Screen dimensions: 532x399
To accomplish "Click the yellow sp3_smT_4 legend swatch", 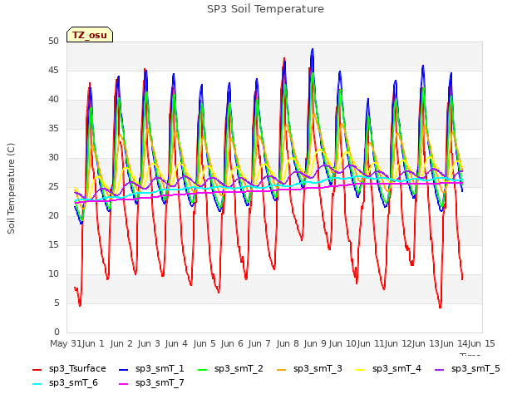I will [360, 369].
